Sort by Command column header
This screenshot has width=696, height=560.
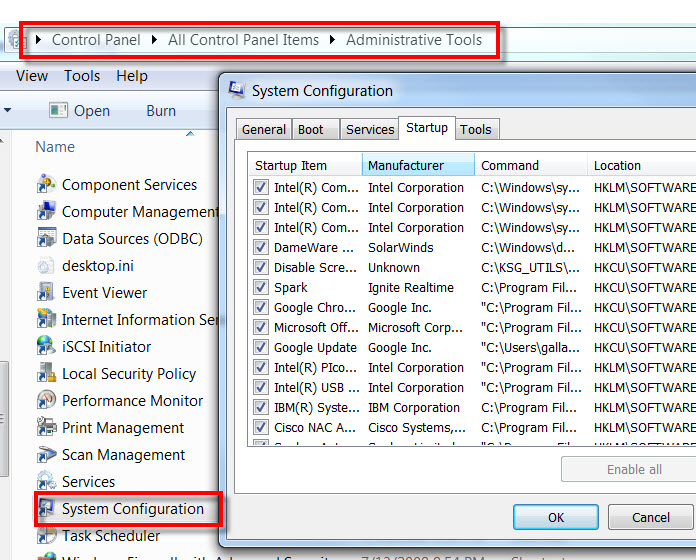(531, 165)
